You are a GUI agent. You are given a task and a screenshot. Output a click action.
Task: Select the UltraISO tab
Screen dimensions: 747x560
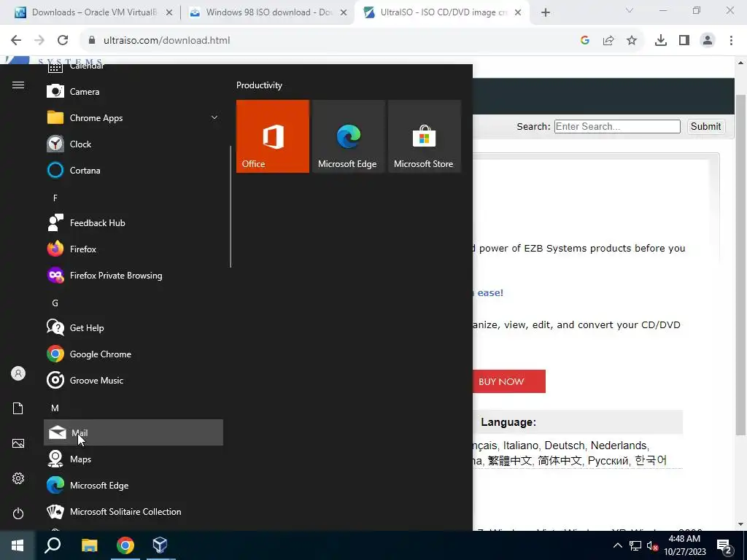click(x=443, y=12)
